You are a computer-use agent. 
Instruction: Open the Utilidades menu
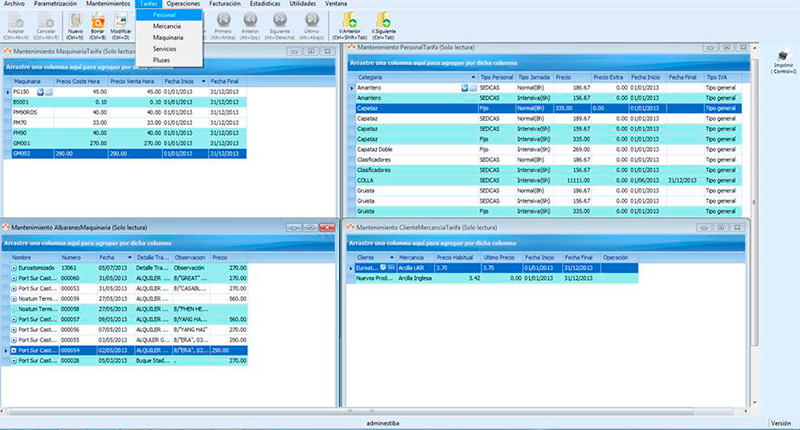click(x=303, y=4)
